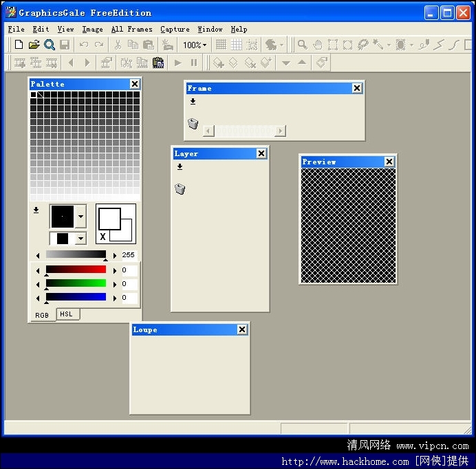476x469 pixels.
Task: Click the Delete Frame toolbar icon
Action: (52, 63)
